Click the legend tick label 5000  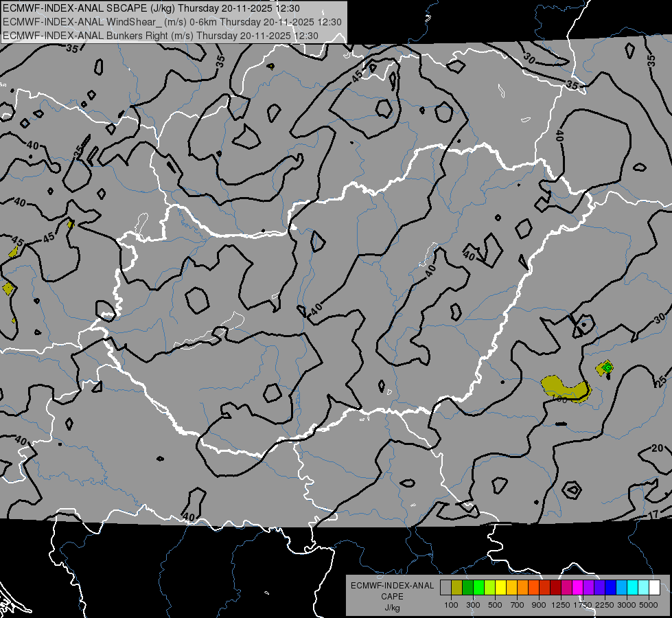649,605
